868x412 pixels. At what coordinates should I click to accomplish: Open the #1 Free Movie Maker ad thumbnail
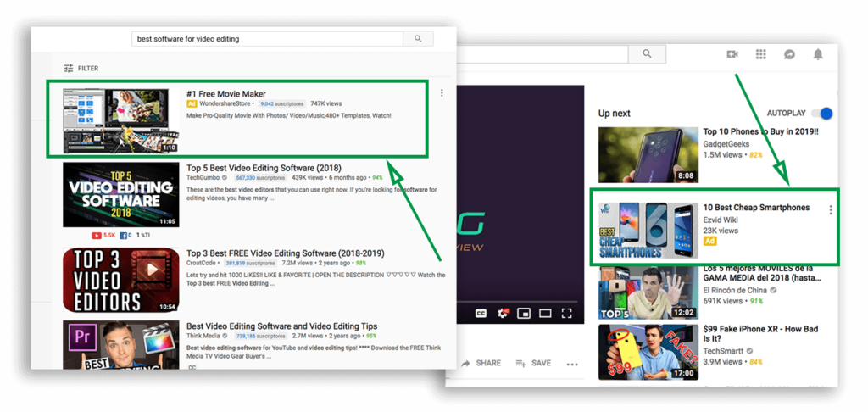[121, 120]
